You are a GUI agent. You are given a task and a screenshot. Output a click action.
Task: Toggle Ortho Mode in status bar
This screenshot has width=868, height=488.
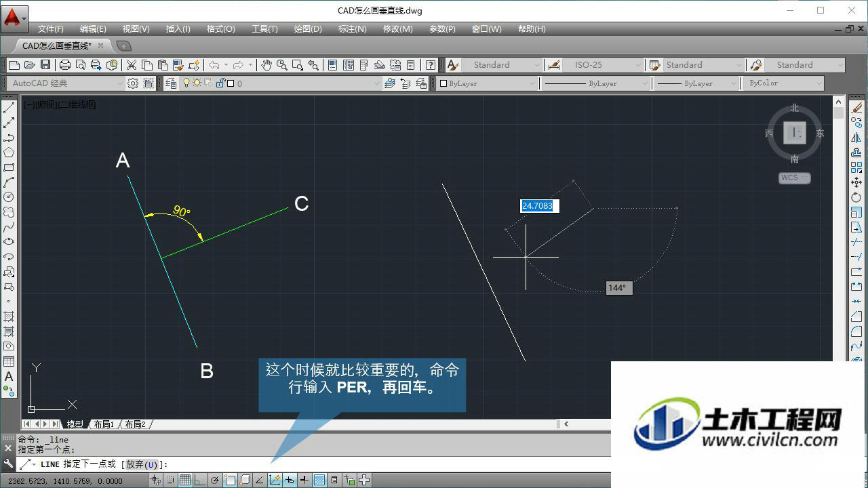coord(200,481)
